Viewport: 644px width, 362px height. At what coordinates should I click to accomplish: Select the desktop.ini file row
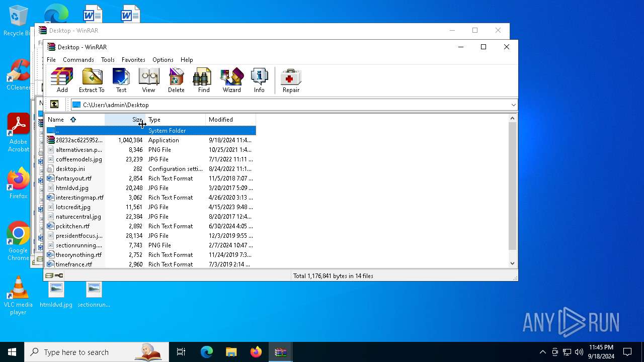click(151, 169)
